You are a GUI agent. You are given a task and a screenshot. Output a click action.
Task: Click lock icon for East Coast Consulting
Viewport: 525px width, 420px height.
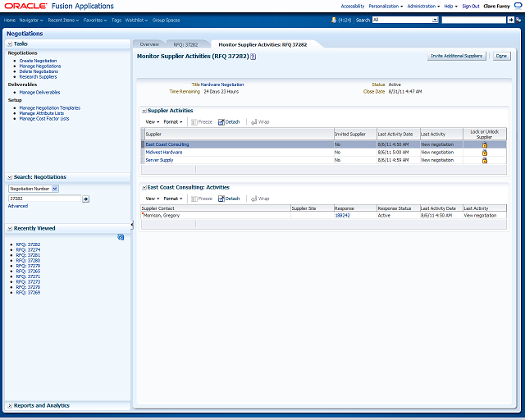point(484,144)
